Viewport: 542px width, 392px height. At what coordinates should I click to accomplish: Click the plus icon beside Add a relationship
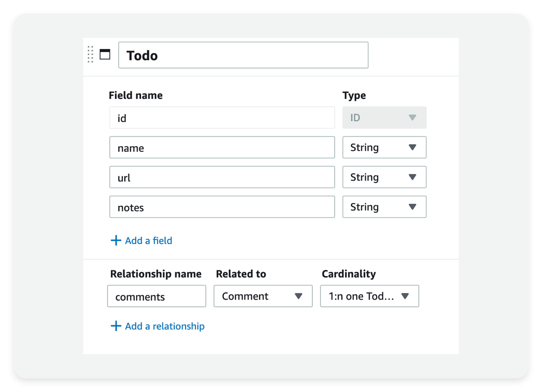click(x=116, y=326)
